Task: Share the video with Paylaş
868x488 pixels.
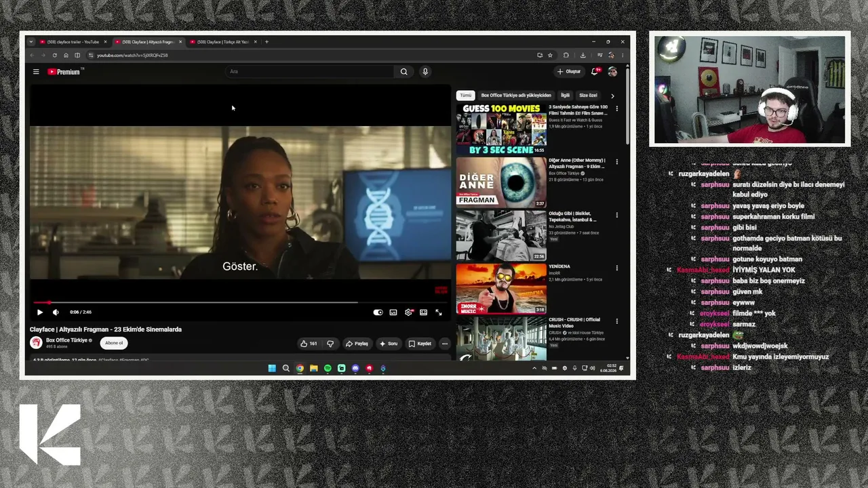Action: point(357,344)
